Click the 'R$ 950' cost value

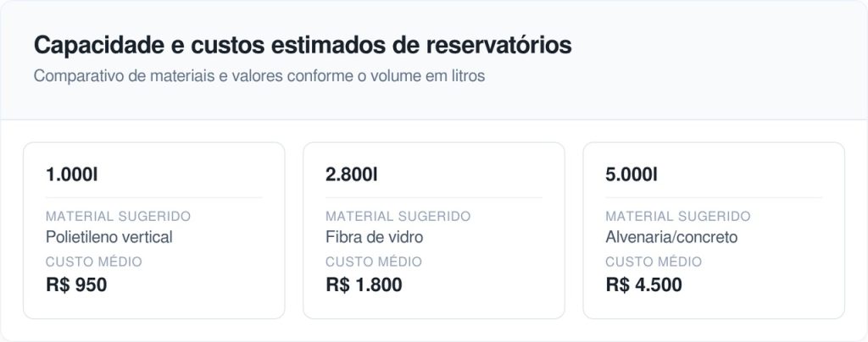[x=76, y=284]
